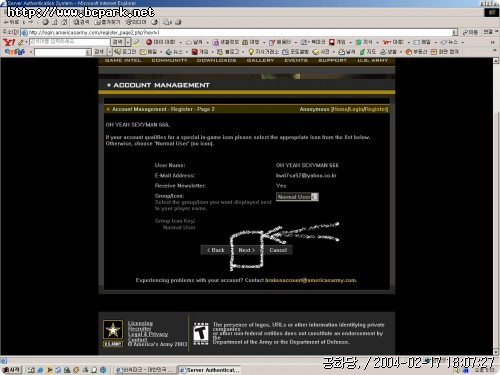Click the Licensing footer link
Screen dimensions: 500x375
click(140, 323)
